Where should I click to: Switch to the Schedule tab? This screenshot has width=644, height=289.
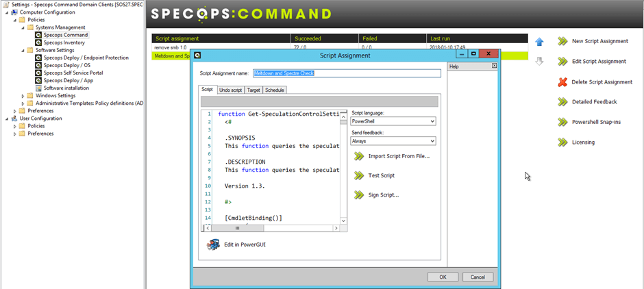coord(275,90)
